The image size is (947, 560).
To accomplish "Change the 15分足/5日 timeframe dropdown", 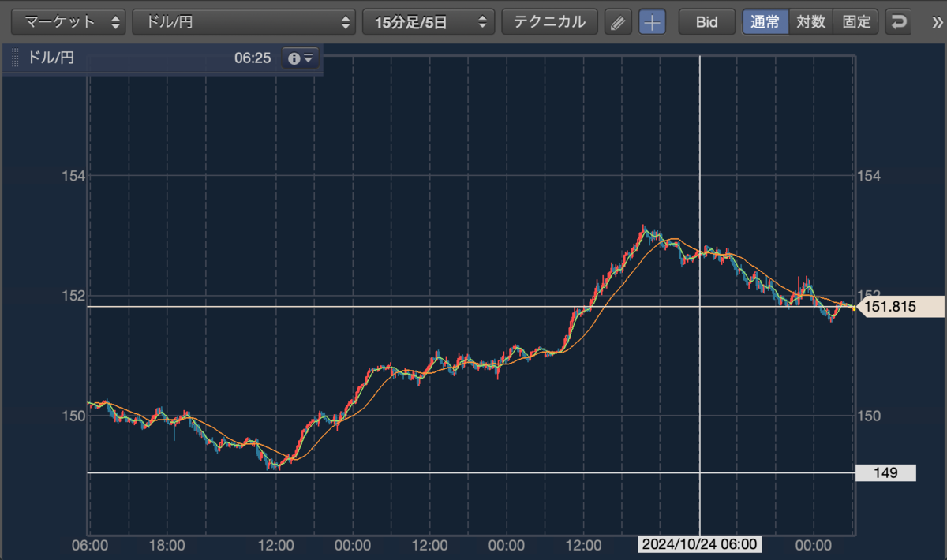I will (429, 22).
